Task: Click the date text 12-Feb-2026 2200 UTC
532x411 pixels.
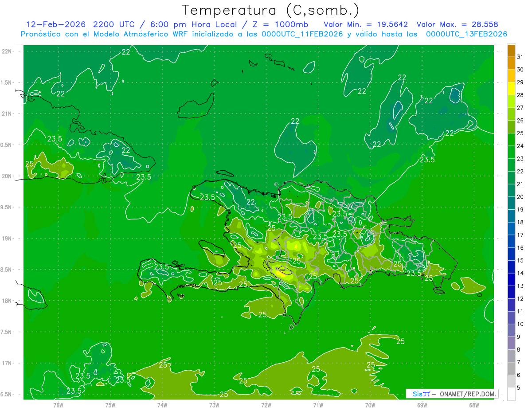Action: coord(81,24)
